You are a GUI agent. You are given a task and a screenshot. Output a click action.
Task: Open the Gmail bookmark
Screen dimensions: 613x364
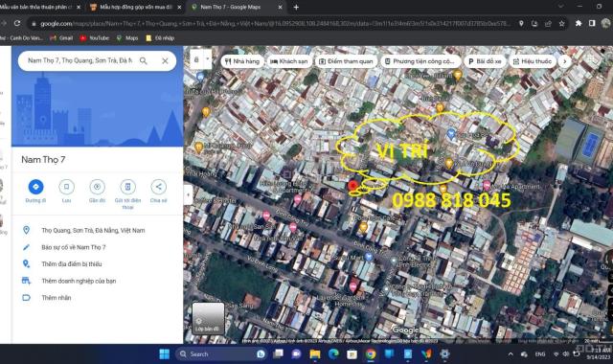61,38
